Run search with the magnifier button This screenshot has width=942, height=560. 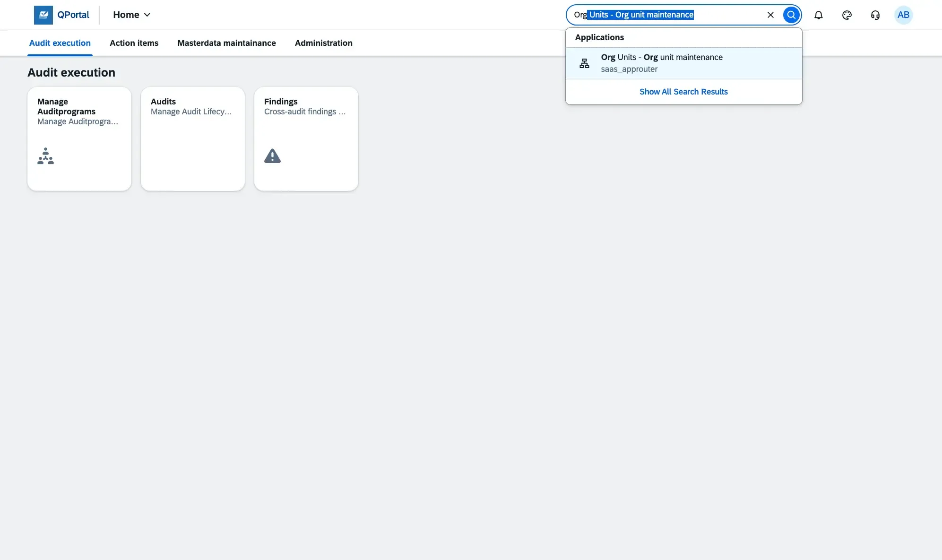pos(791,15)
